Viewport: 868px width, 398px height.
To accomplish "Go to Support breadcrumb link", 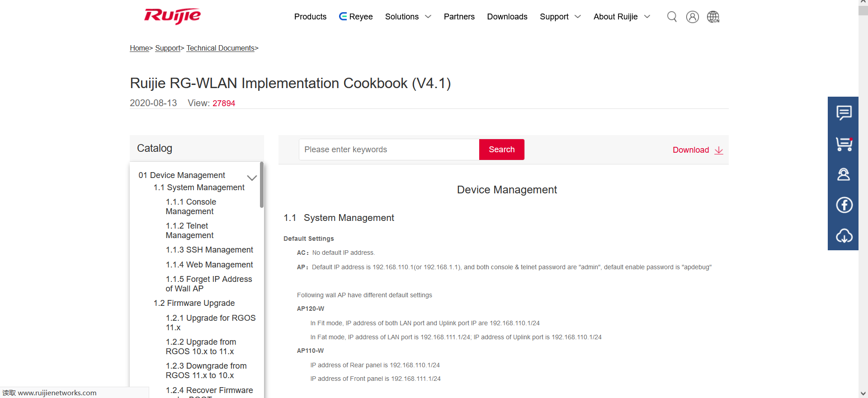I will tap(168, 48).
